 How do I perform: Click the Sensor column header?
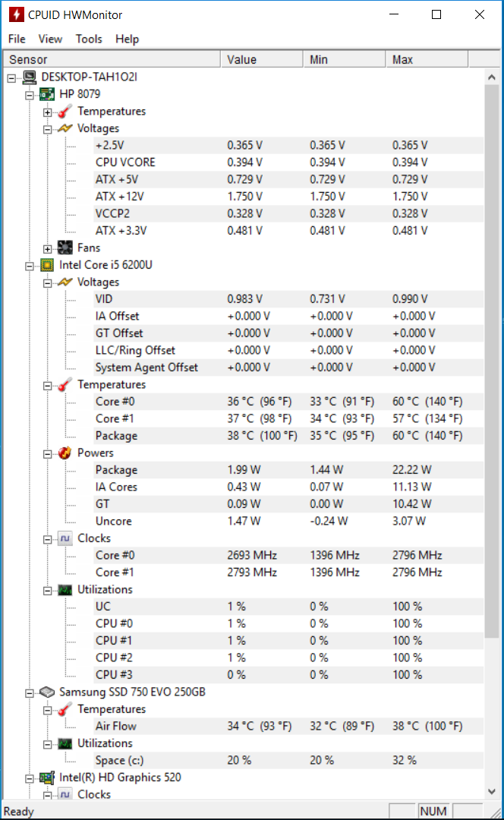click(x=112, y=60)
